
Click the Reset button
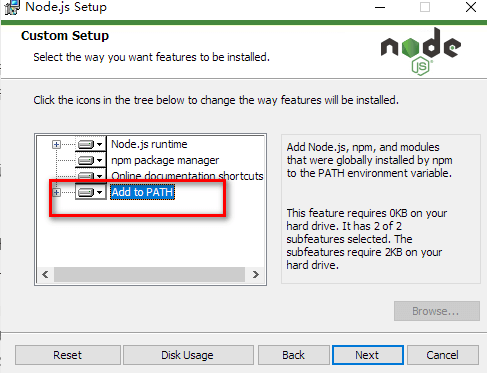[x=68, y=355]
